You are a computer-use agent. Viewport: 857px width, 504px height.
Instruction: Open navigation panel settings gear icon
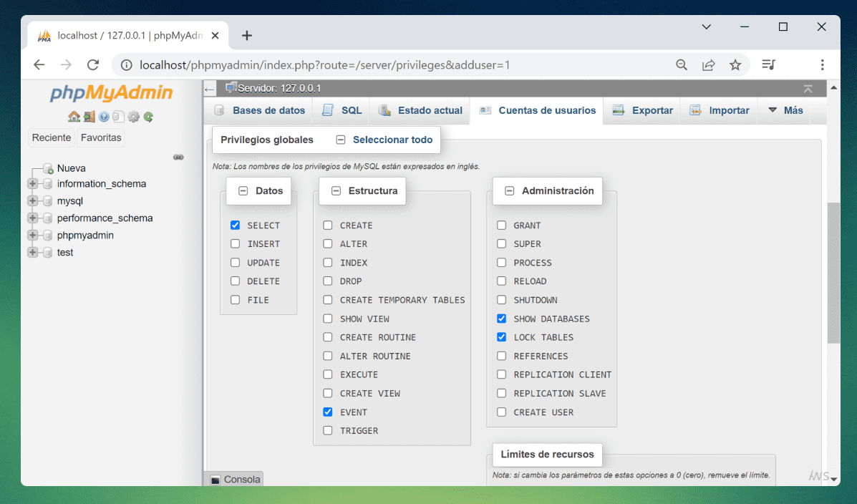(133, 117)
